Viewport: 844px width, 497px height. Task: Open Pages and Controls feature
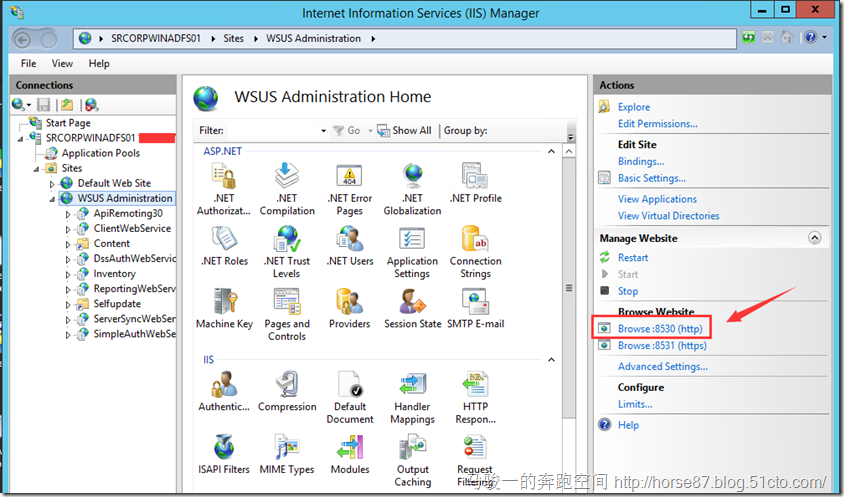click(x=287, y=314)
